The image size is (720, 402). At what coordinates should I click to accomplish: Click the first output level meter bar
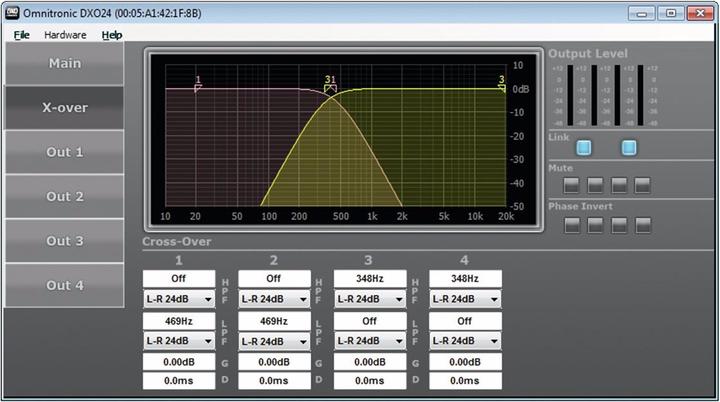(570, 95)
